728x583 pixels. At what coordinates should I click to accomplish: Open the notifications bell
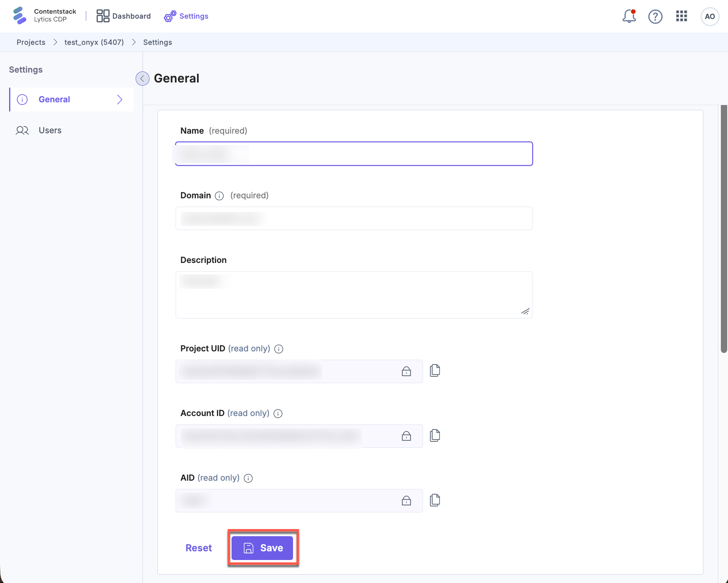click(629, 16)
